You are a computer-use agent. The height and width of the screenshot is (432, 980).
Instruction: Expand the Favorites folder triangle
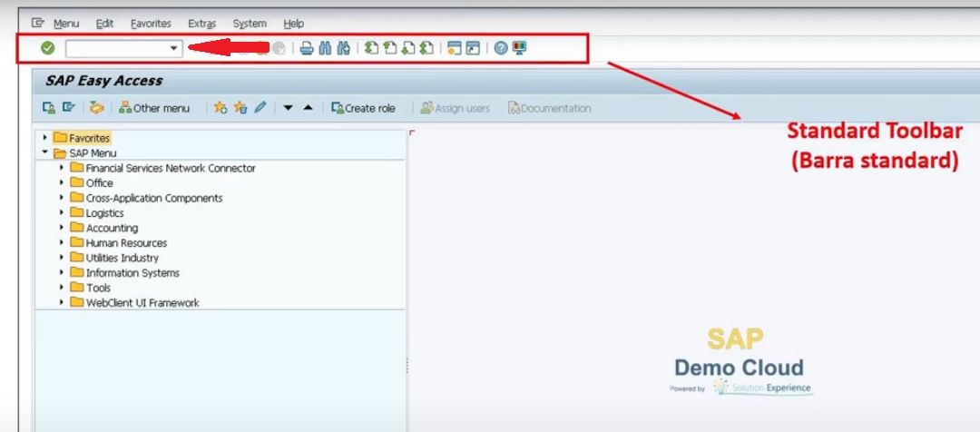(45, 138)
